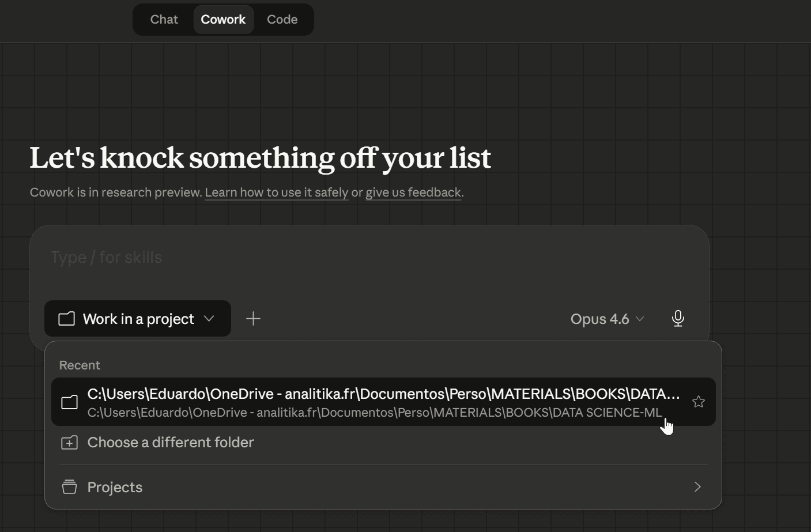Select the Cowork tab
The image size is (811, 532).
[x=223, y=20]
